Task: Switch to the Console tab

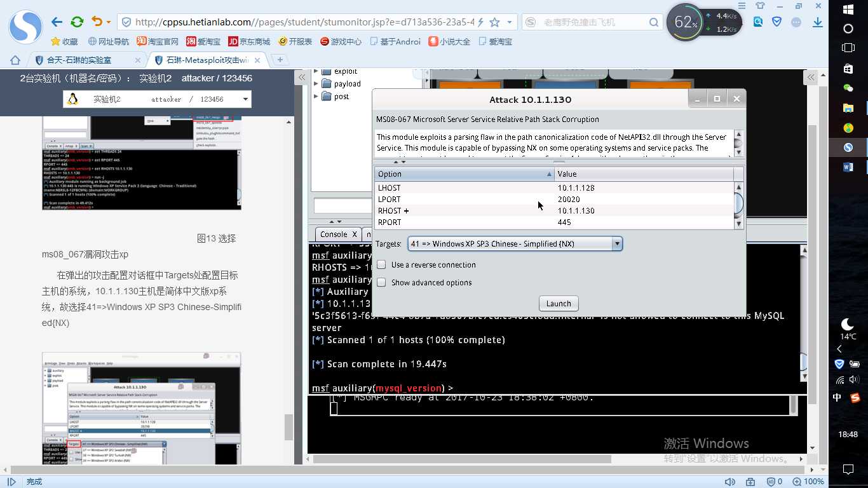Action: (337, 234)
